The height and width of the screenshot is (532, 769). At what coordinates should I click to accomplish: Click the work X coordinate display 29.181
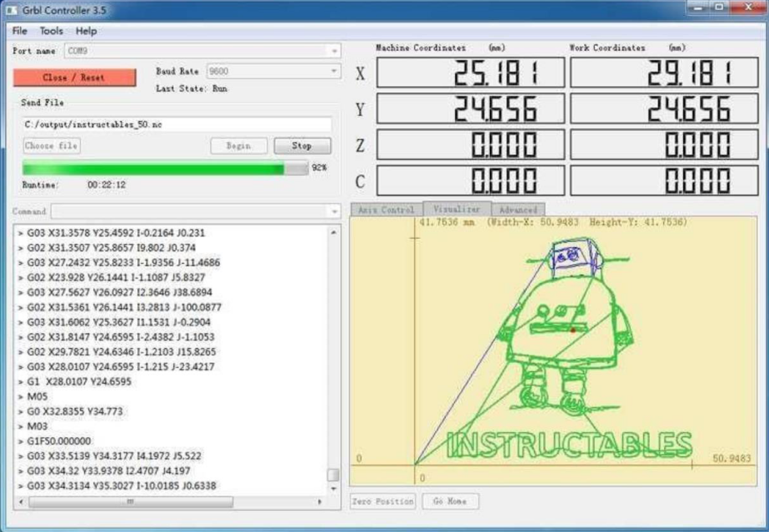pyautogui.click(x=664, y=72)
